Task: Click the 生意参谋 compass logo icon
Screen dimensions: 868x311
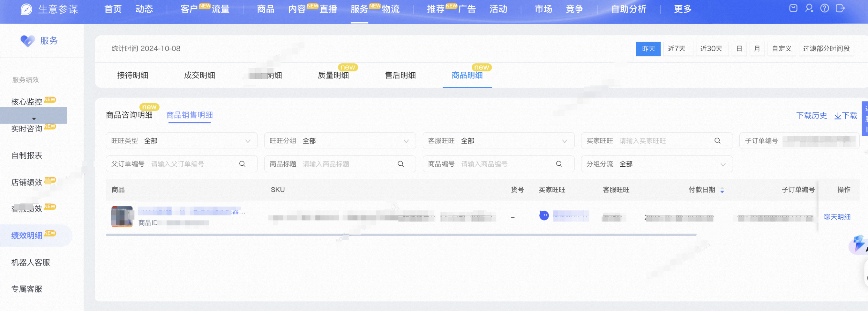Action: 26,9
